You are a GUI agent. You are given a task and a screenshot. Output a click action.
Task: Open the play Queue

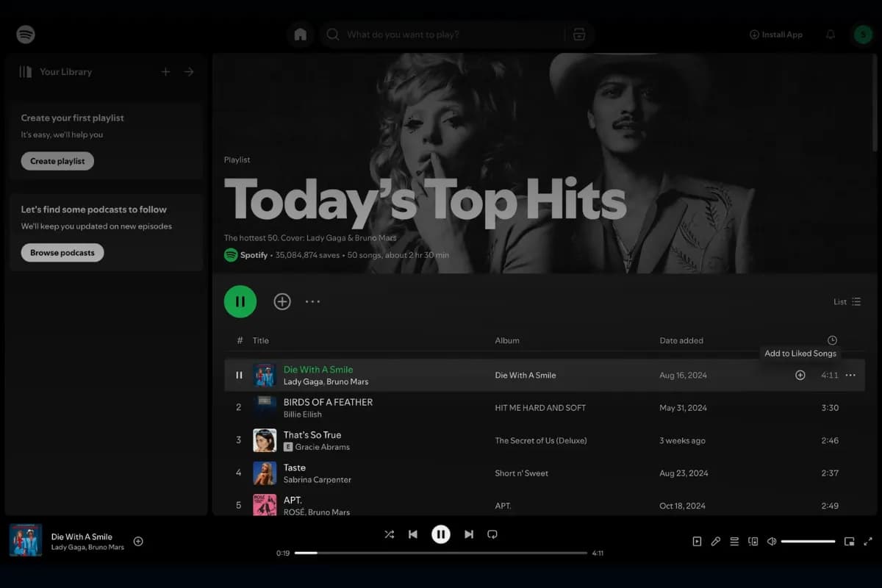pyautogui.click(x=734, y=541)
